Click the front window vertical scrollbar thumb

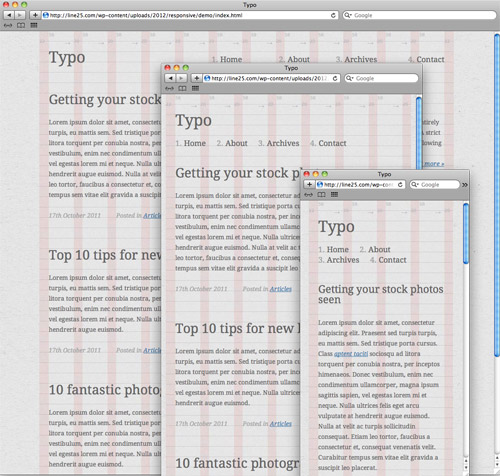point(466,233)
